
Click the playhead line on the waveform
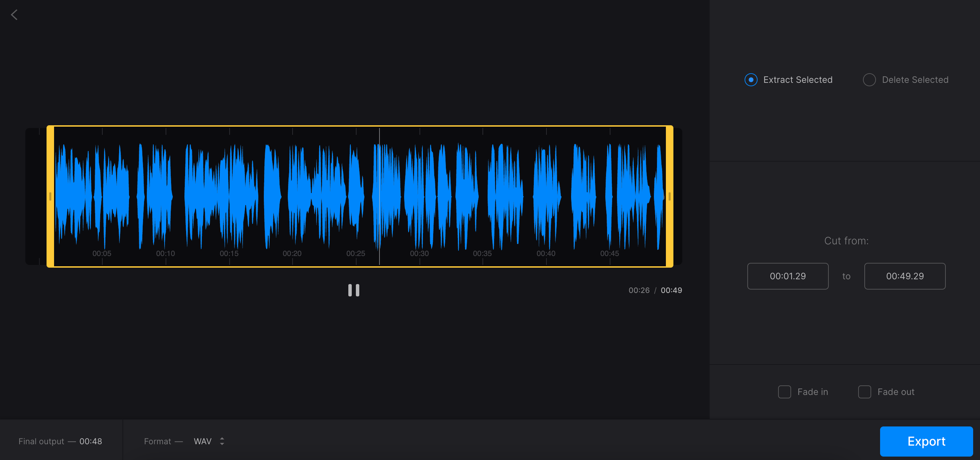tap(380, 196)
